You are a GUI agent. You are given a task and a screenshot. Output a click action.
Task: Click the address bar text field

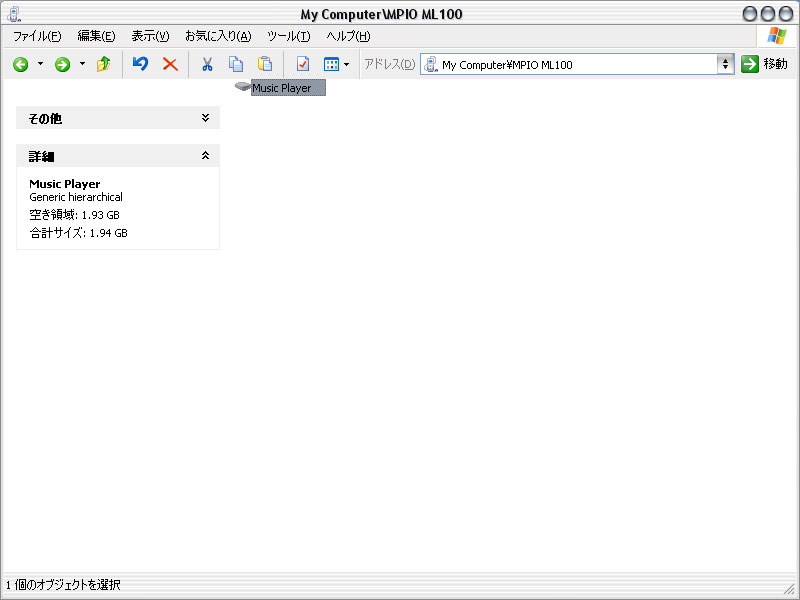[577, 65]
